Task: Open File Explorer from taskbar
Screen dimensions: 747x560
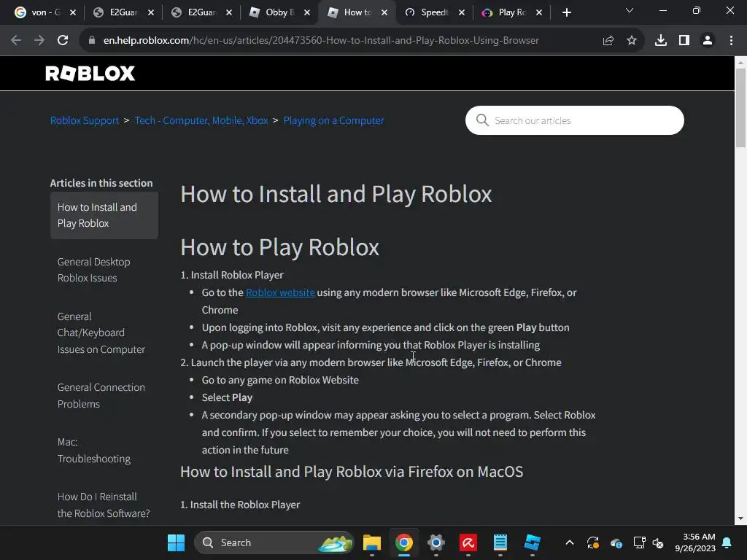Action: point(371,542)
